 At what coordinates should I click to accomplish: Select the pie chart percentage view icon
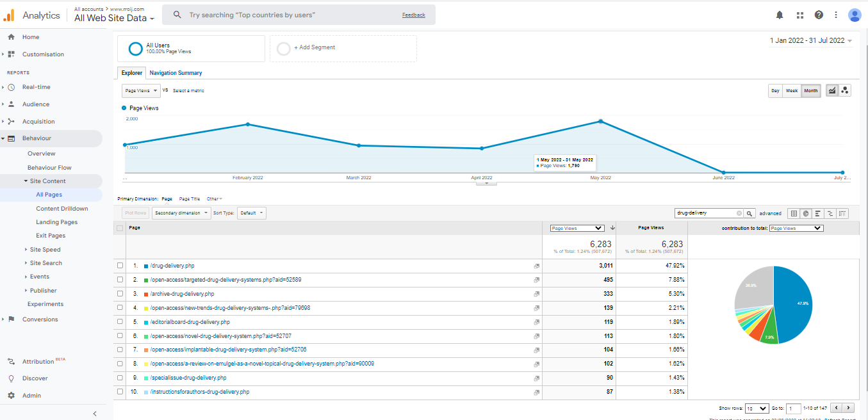[x=806, y=213]
